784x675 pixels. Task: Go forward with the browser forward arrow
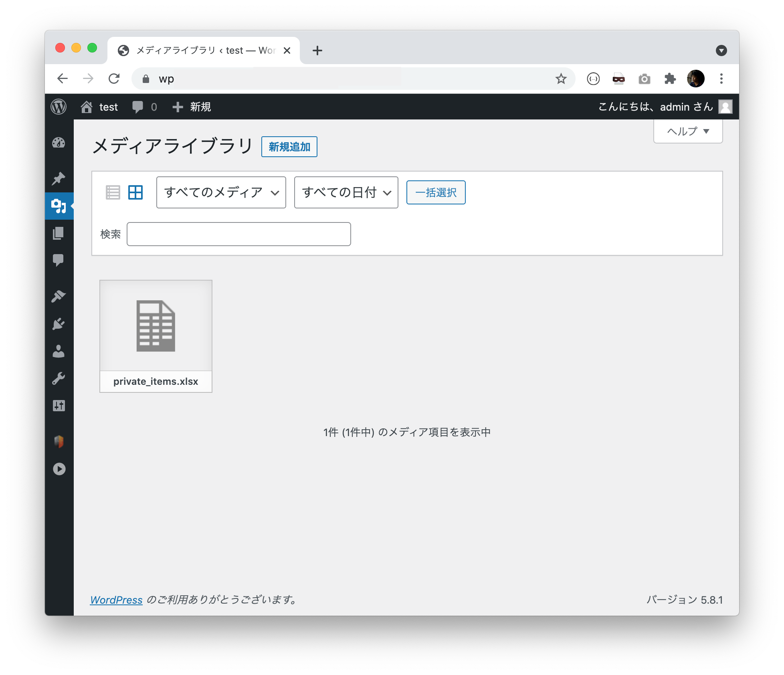tap(88, 79)
